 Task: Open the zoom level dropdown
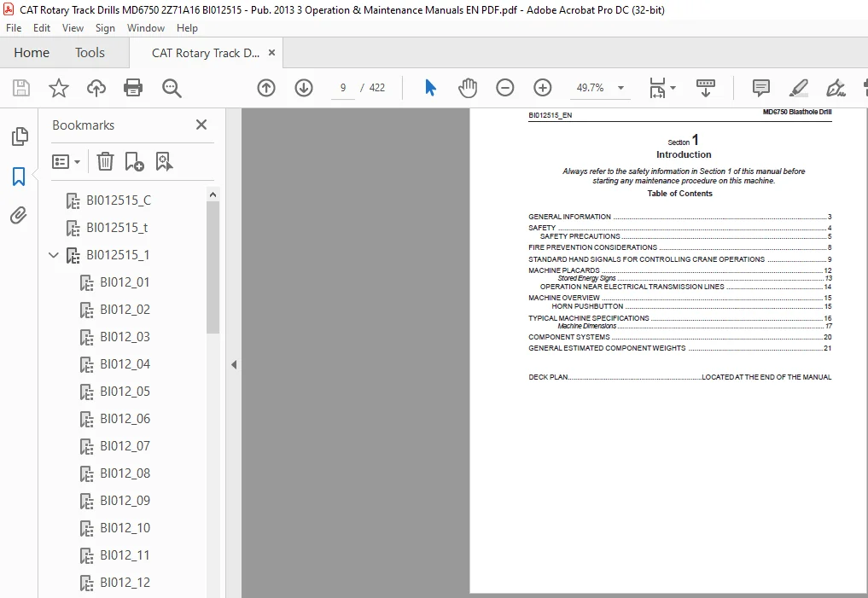coord(620,88)
